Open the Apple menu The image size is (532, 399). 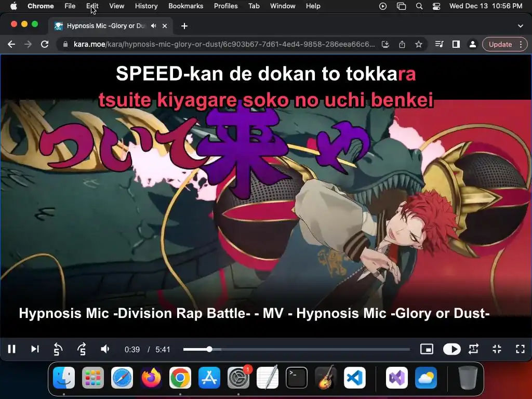(x=14, y=6)
